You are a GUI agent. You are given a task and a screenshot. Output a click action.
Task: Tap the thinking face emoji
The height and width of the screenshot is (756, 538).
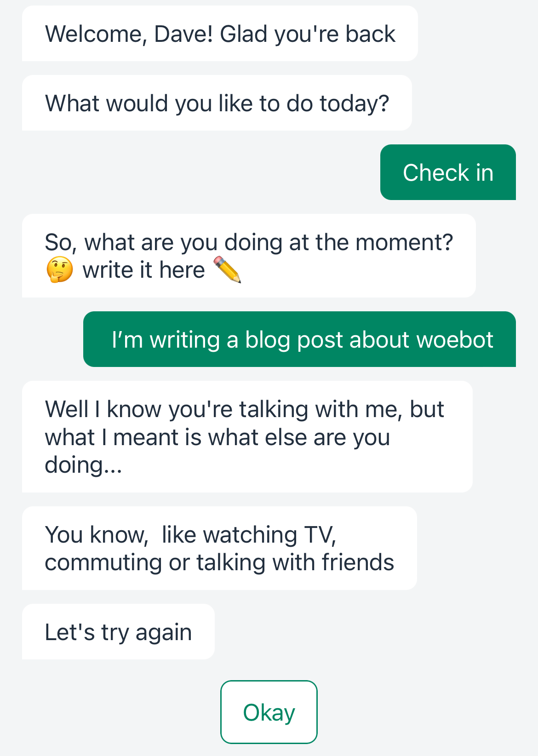pyautogui.click(x=60, y=270)
